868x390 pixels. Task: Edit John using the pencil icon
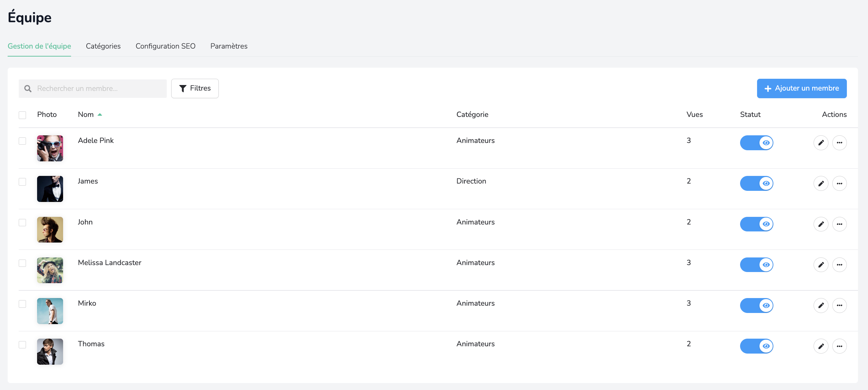click(821, 224)
